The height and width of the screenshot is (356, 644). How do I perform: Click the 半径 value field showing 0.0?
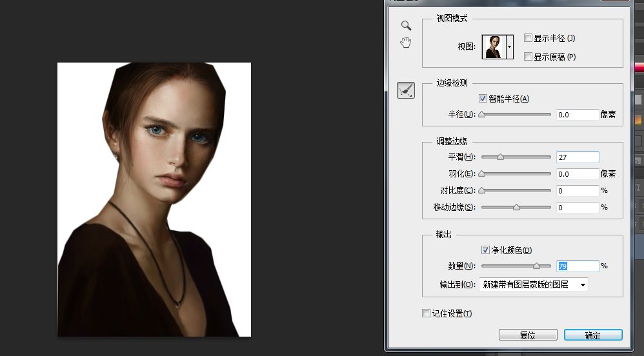[x=578, y=115]
